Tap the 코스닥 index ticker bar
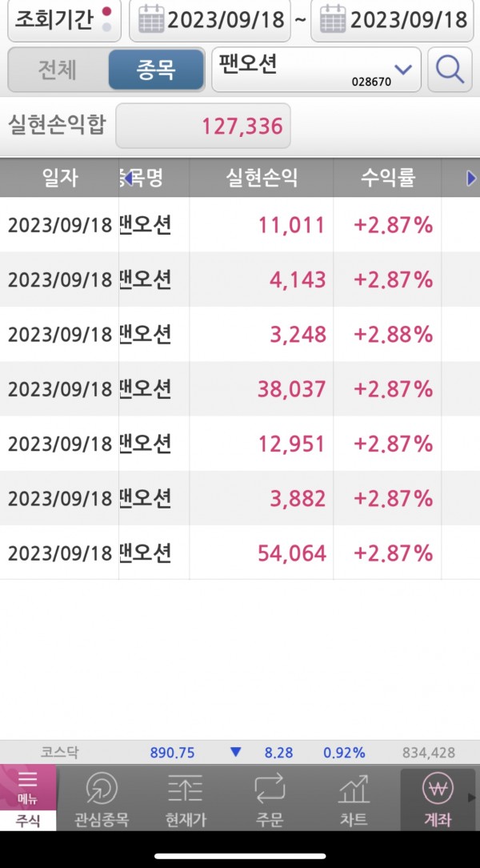 click(x=240, y=753)
